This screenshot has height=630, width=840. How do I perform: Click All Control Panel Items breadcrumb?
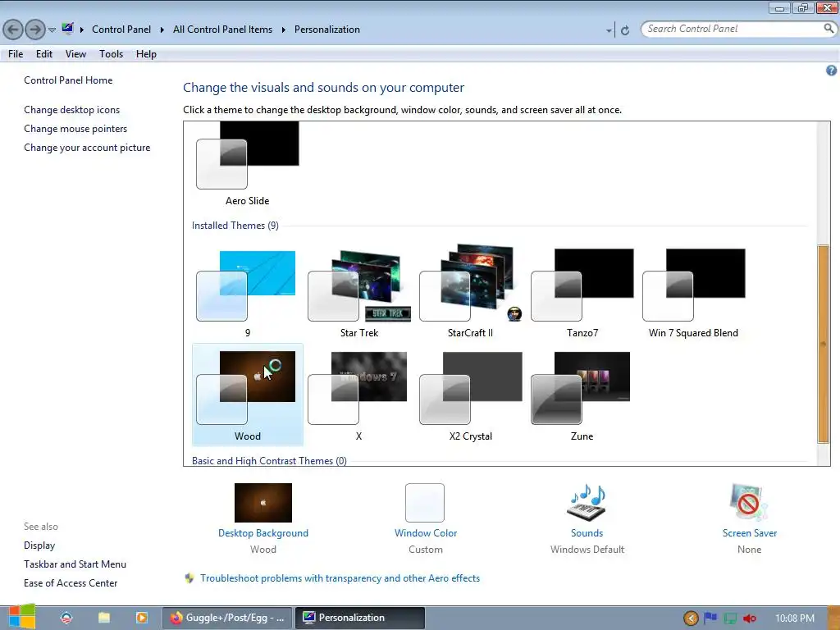[222, 30]
